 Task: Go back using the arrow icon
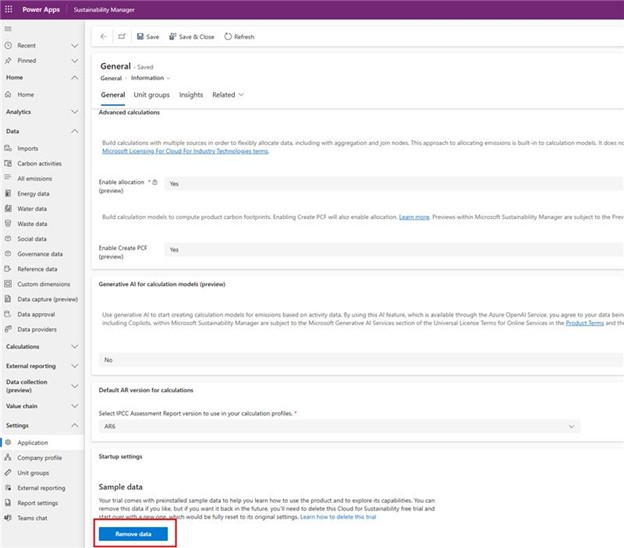click(103, 37)
